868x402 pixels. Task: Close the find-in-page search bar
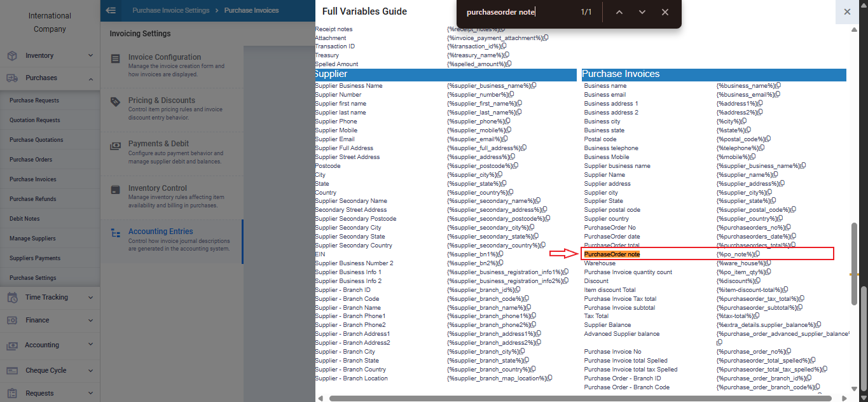click(x=665, y=12)
